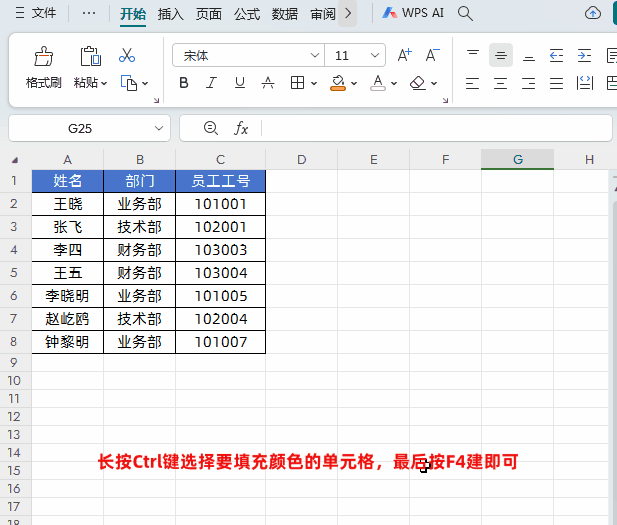Open the 公式 (Formulas) tab
This screenshot has height=525, width=617.
[247, 14]
